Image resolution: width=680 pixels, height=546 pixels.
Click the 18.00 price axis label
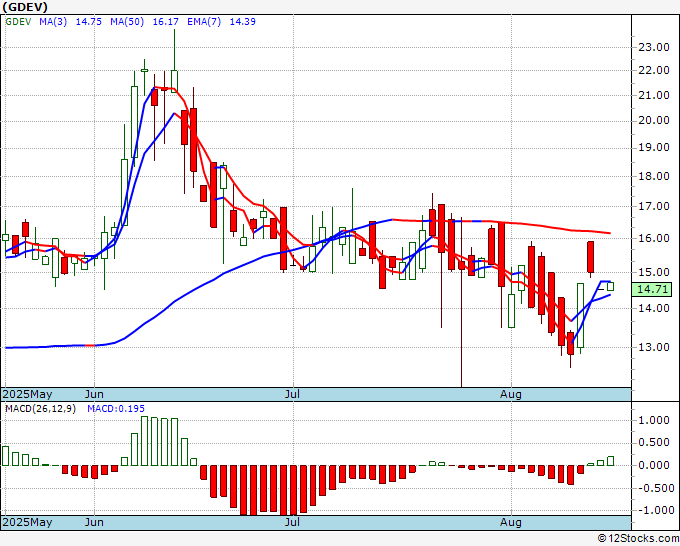(654, 177)
